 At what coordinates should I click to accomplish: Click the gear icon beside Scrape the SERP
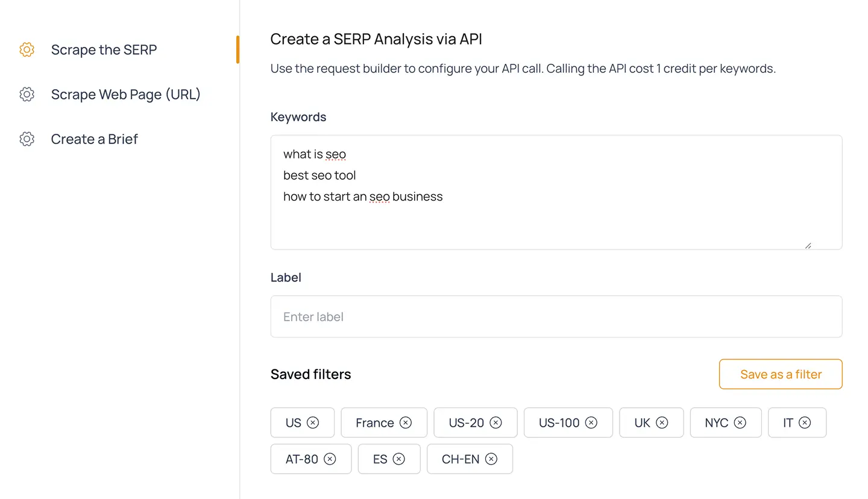(x=27, y=49)
